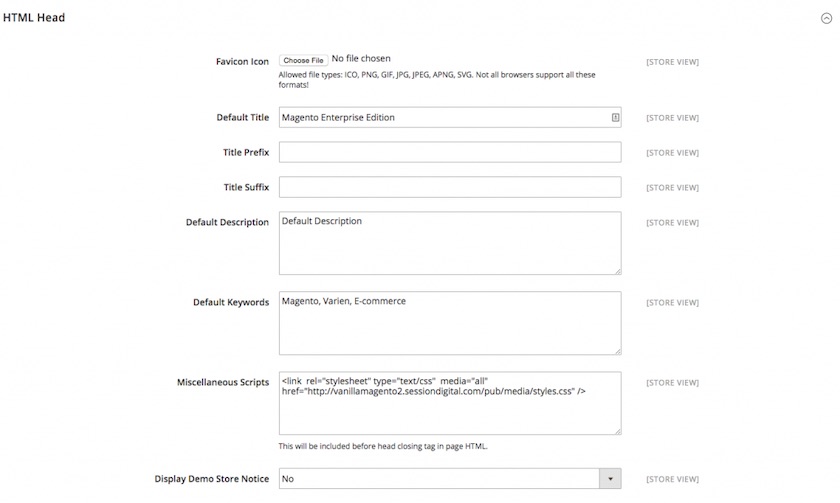The width and height of the screenshot is (840, 503).
Task: Click resize handle of Default Keywords textarea
Action: (618, 351)
